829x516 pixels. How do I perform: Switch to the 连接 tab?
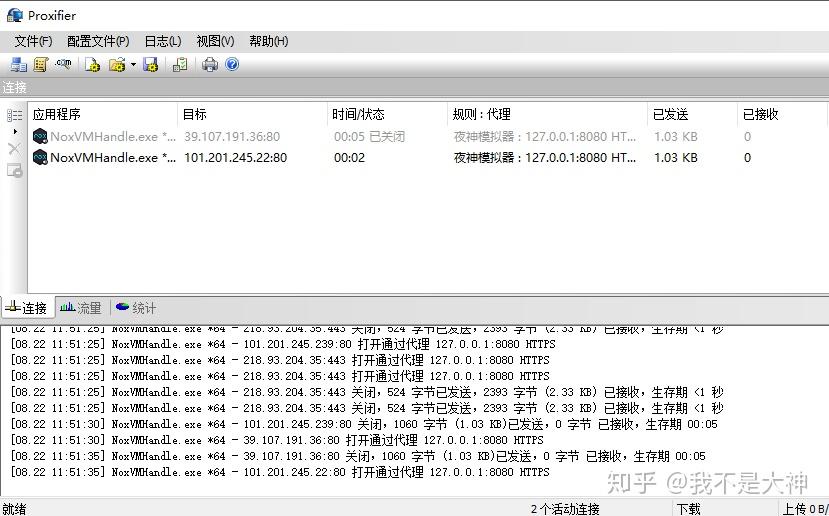tap(27, 308)
